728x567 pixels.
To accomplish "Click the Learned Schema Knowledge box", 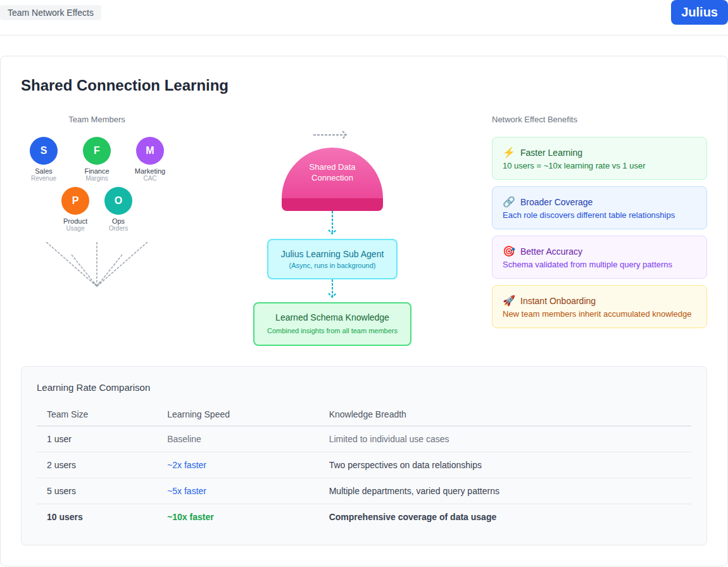I will tap(332, 324).
